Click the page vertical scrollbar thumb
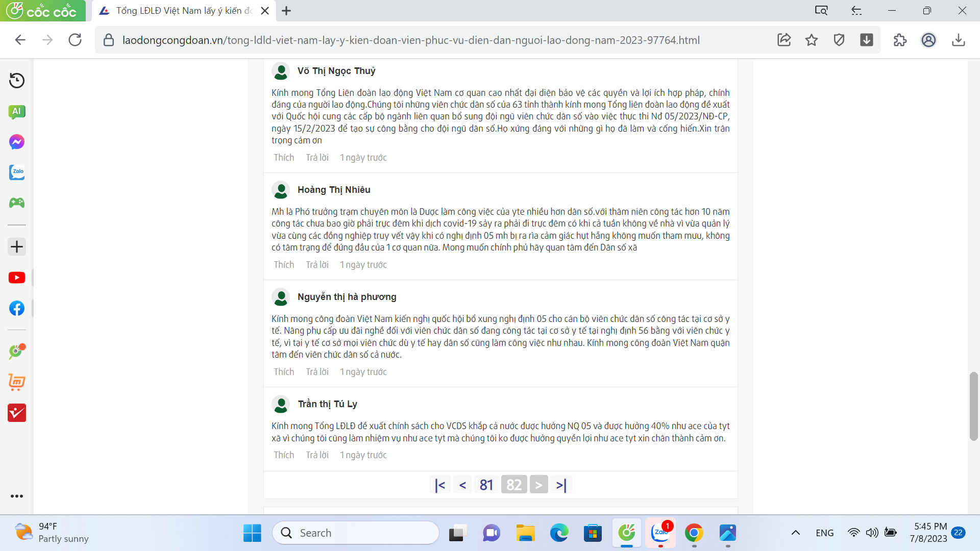 tap(974, 406)
